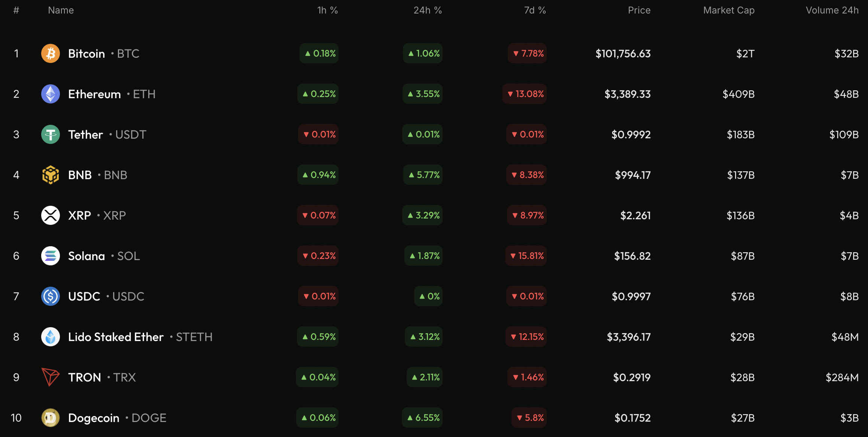Click the Dogecoin logo icon
The image size is (868, 437).
point(50,418)
